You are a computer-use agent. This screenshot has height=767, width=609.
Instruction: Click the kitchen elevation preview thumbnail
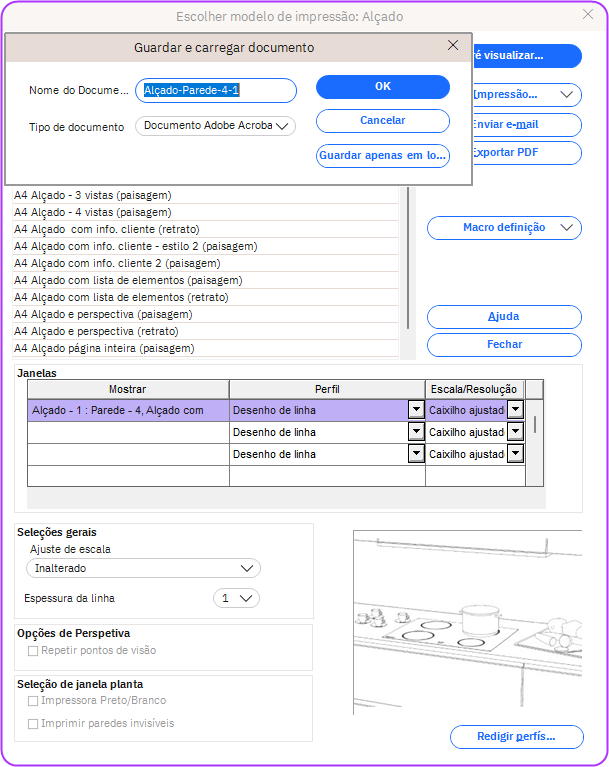(x=467, y=622)
